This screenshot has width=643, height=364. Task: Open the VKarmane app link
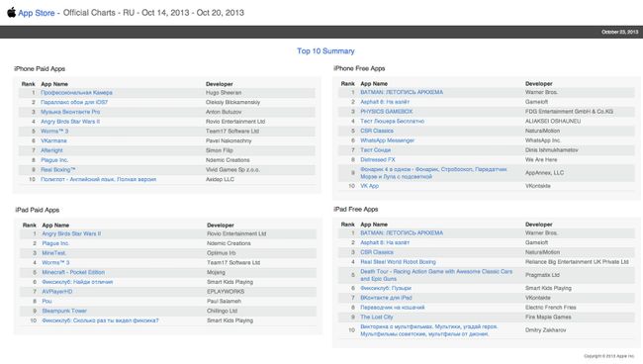(x=53, y=140)
